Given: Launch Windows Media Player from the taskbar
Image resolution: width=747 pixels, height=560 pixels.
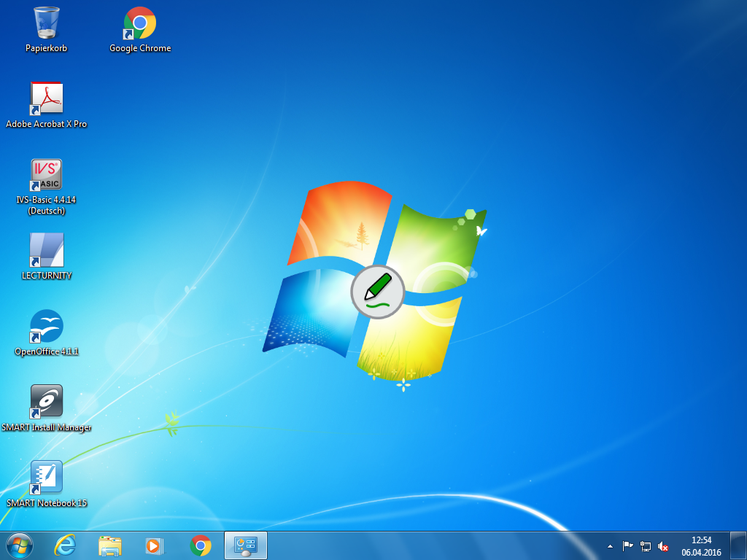Looking at the screenshot, I should [155, 545].
